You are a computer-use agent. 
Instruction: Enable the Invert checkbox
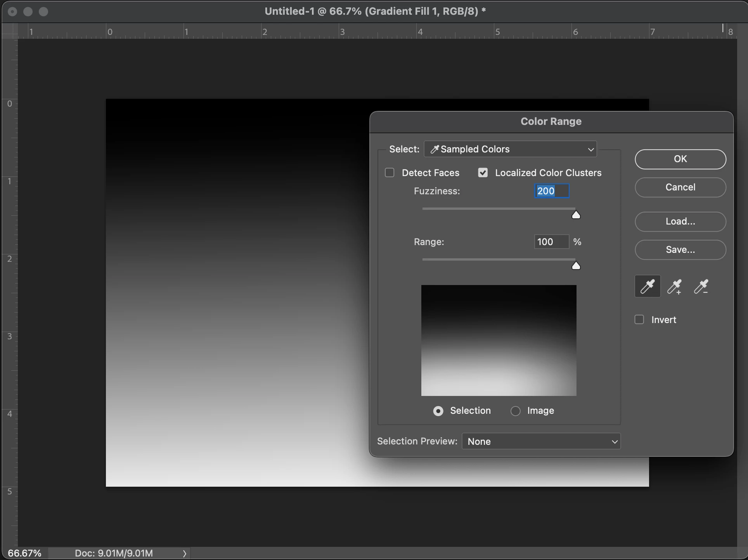[639, 320]
